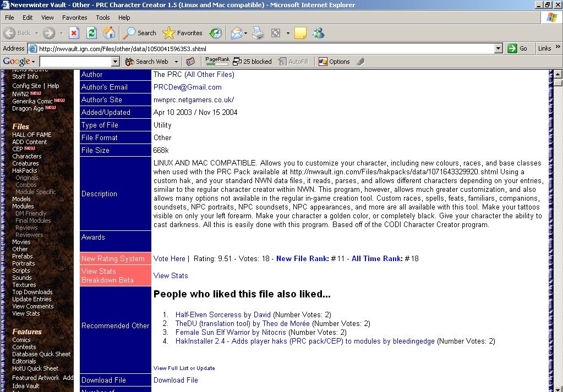Screen dimensions: 563x392
Task: Click the Mail toolbar icon
Action: 237,33
